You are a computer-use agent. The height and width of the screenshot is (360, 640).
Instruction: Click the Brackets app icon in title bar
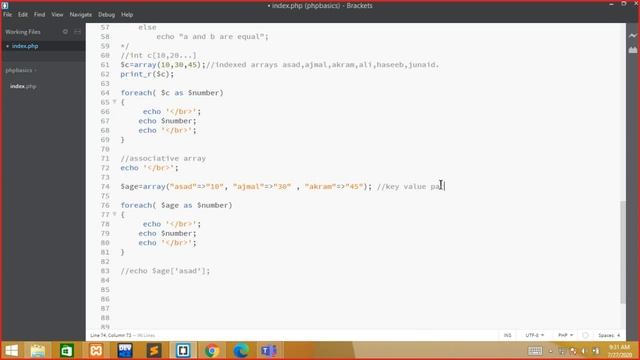click(x=5, y=5)
